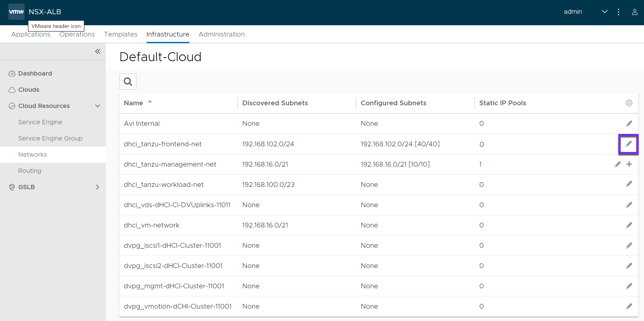Edit dvpg_vmotion-dCHI-Cluster-11001 network
Viewport: 644px width, 321px height.
[x=629, y=306]
